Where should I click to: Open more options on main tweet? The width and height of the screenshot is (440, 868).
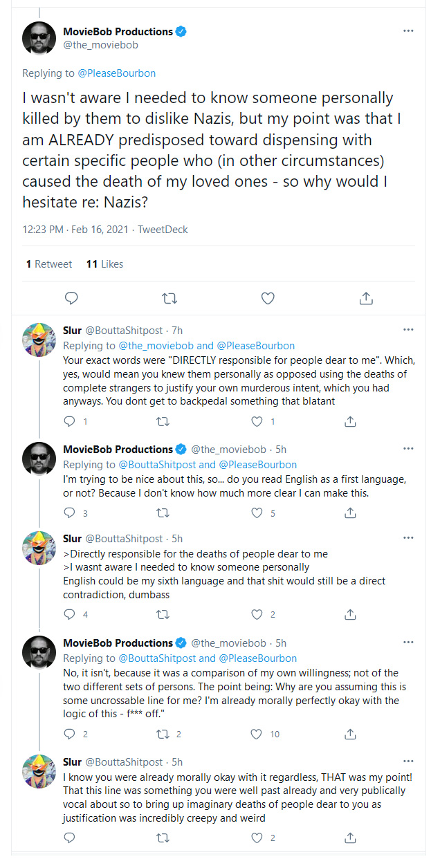point(409,31)
